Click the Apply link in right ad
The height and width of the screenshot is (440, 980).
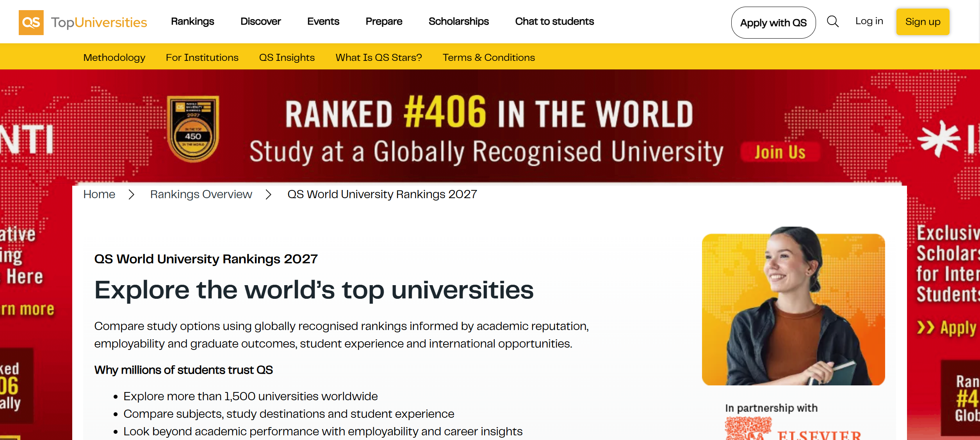(x=947, y=328)
